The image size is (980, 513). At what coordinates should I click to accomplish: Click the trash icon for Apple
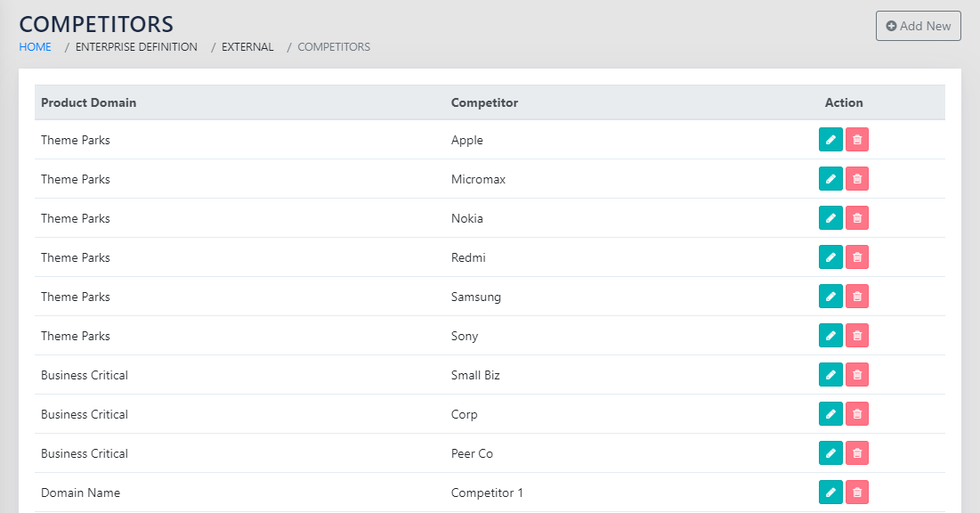(857, 140)
